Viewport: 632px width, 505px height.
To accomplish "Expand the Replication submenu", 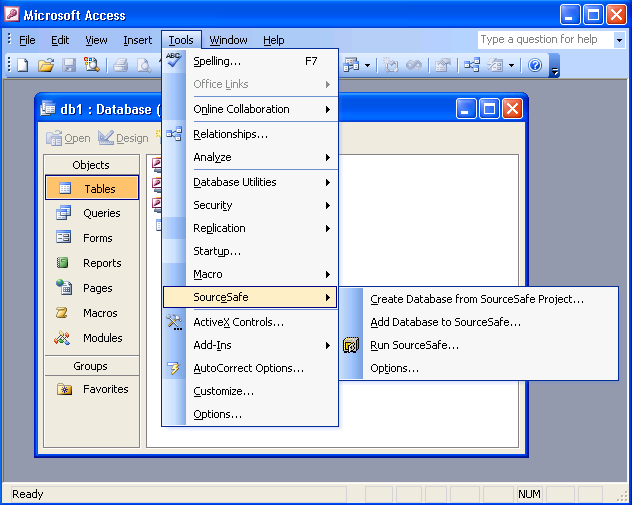I will click(x=250, y=228).
